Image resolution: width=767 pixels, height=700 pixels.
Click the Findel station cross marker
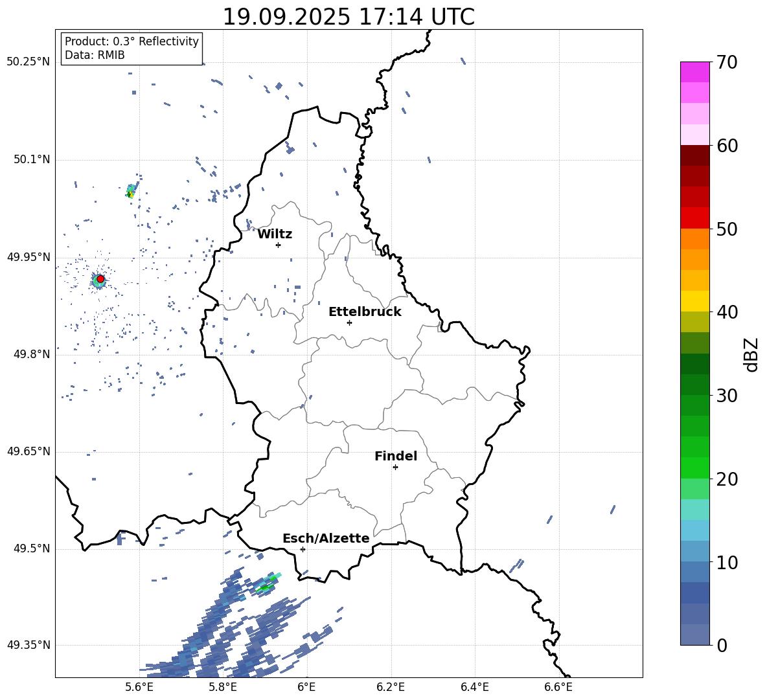[395, 468]
